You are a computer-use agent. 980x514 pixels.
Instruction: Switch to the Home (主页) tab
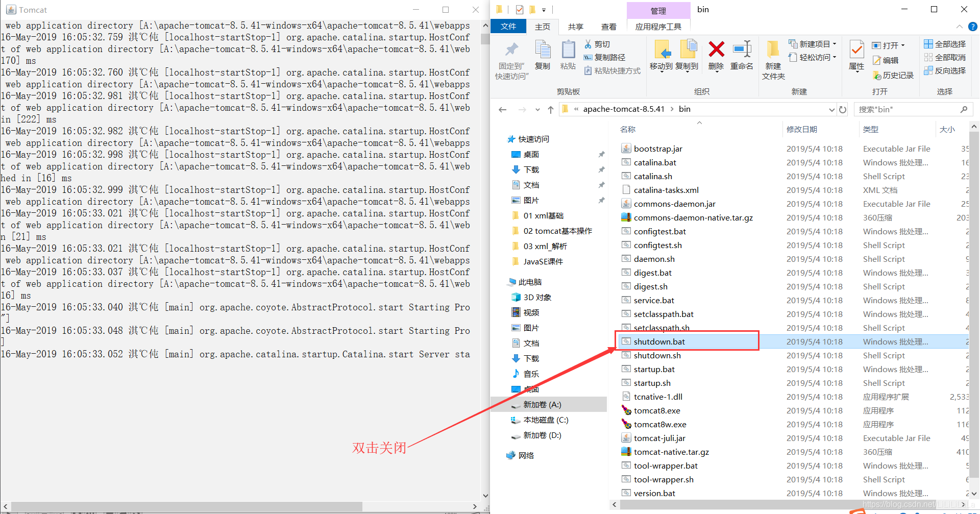[543, 27]
